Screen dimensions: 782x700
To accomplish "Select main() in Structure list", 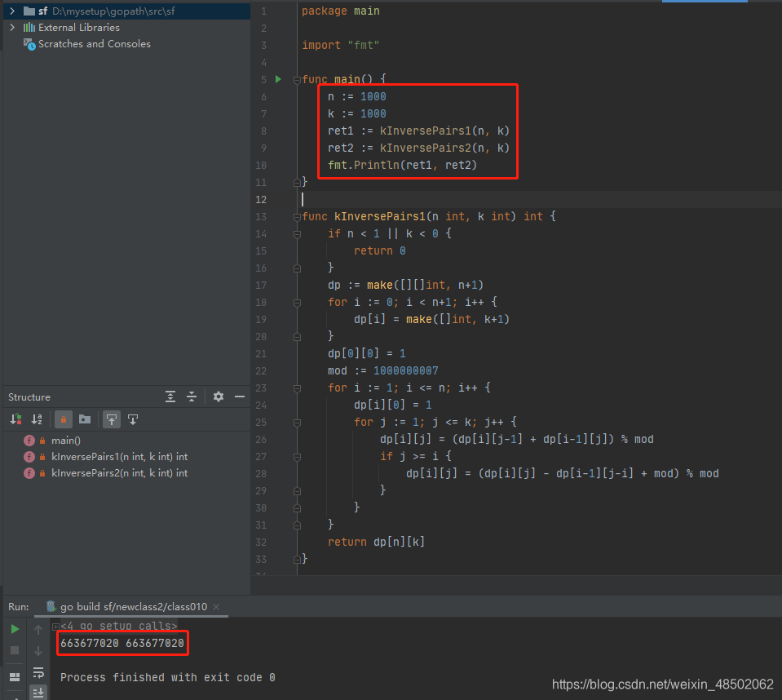I will coord(66,441).
